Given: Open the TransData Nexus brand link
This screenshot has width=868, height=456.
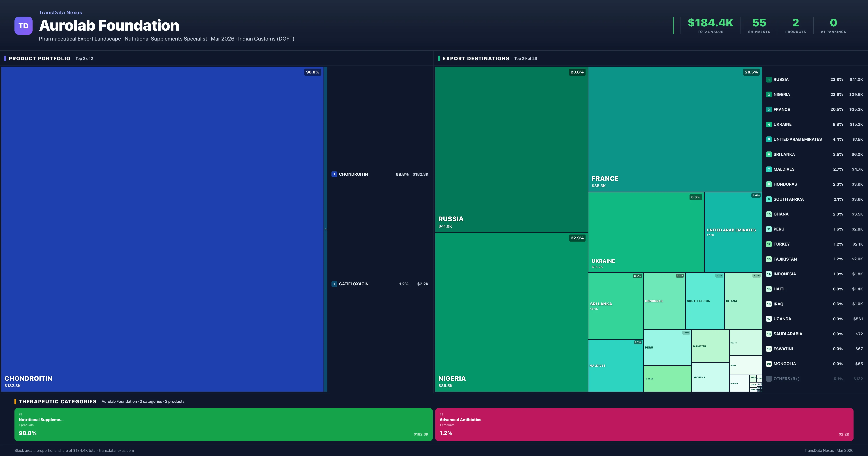Looking at the screenshot, I should [x=60, y=12].
